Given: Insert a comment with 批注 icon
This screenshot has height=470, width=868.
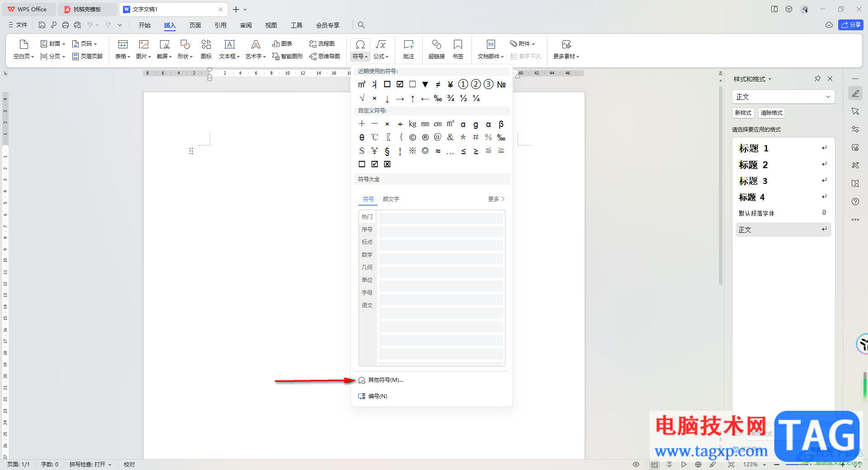Looking at the screenshot, I should [x=409, y=50].
